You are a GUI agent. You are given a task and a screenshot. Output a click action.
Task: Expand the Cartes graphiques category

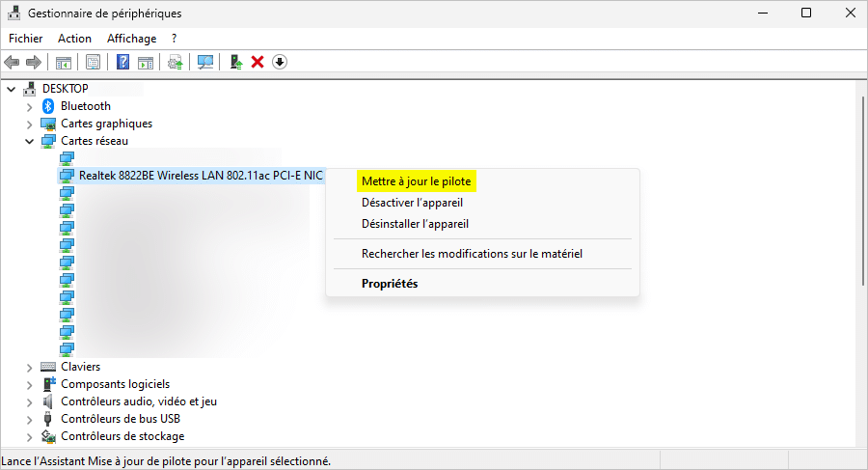tap(30, 124)
